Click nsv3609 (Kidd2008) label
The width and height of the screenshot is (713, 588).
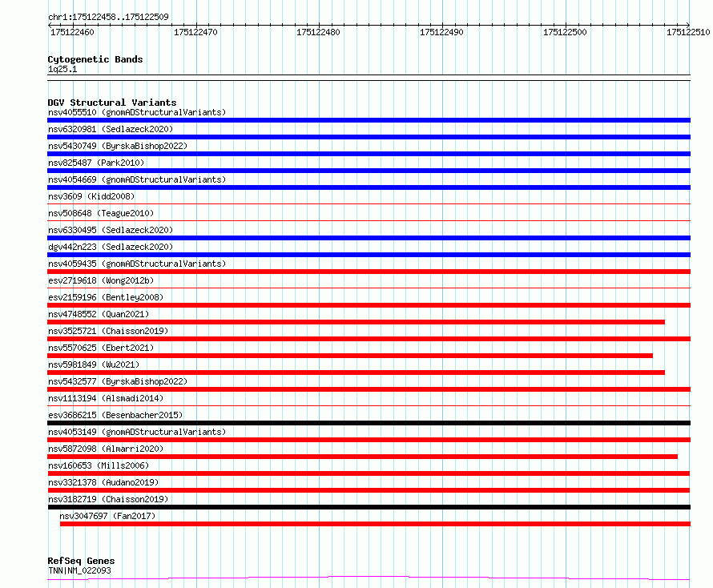click(x=91, y=196)
